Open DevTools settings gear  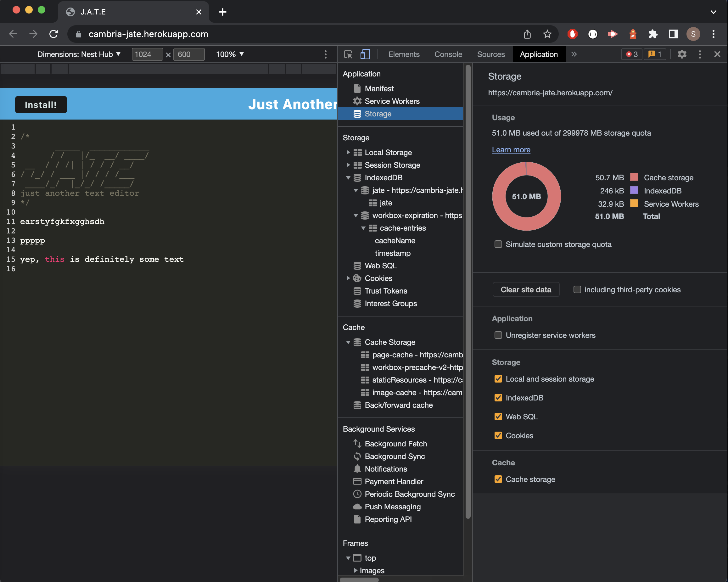pyautogui.click(x=682, y=54)
